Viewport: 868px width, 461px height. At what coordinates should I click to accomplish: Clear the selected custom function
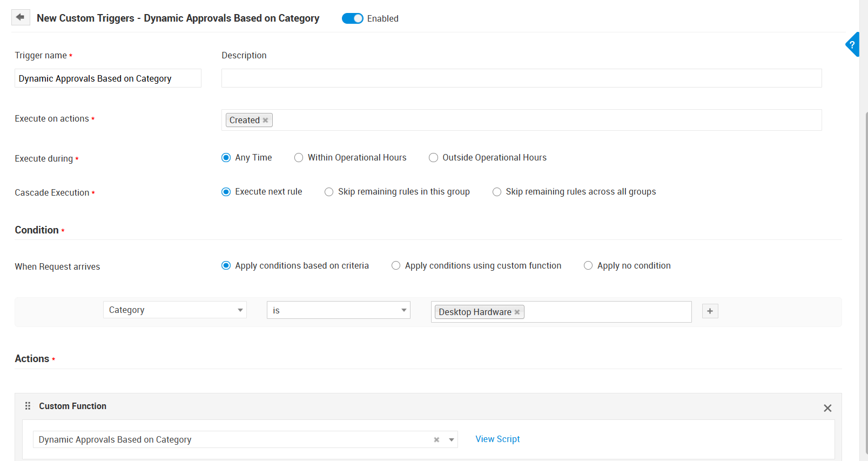pyautogui.click(x=436, y=440)
